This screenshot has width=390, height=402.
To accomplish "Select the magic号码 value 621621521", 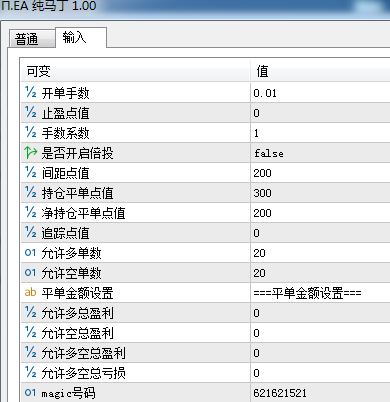I will (x=321, y=393).
